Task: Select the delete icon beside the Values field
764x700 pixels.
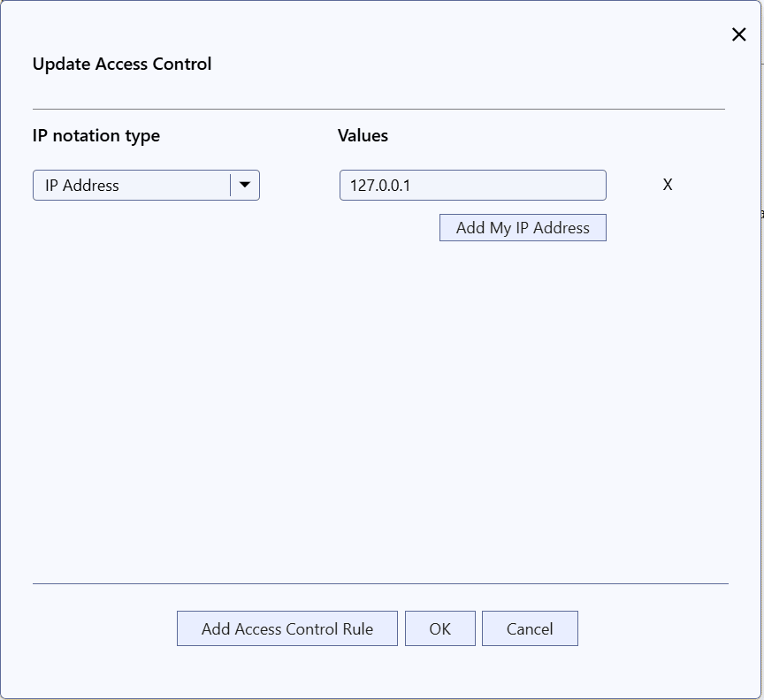Action: tap(668, 185)
